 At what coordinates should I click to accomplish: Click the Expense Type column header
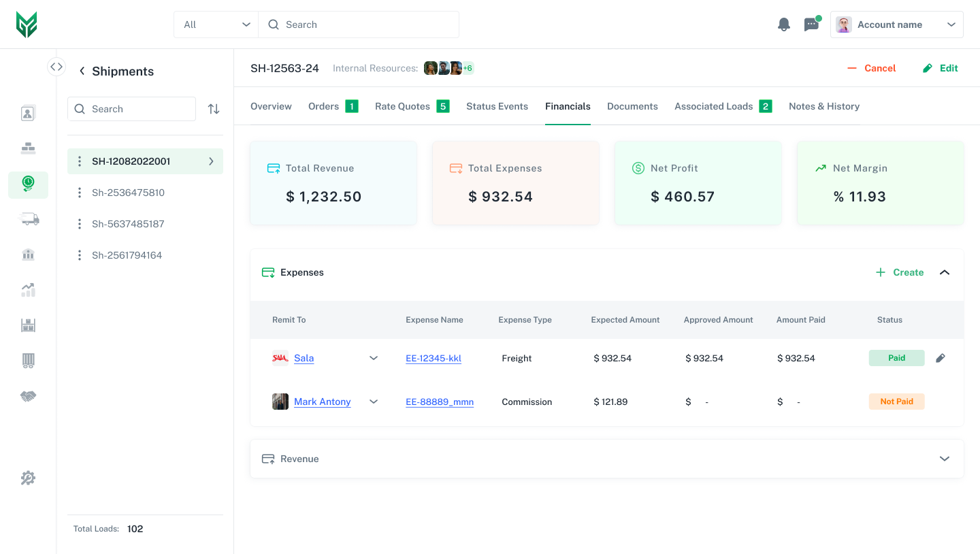tap(525, 320)
